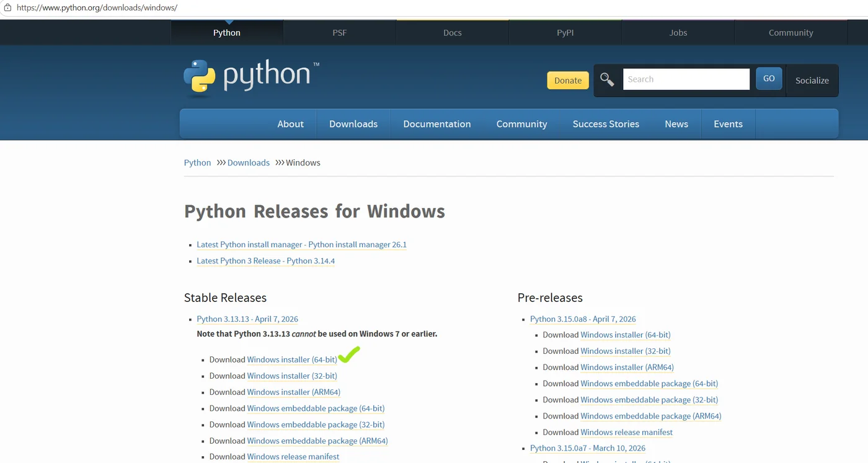Open Python 3.15.0a8 - April 7, 2026 pre-release
This screenshot has width=868, height=463.
583,319
